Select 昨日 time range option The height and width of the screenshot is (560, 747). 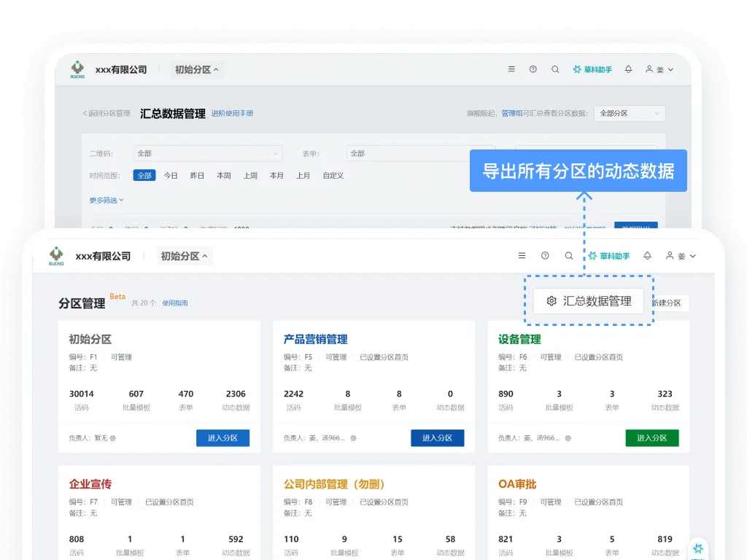[197, 175]
